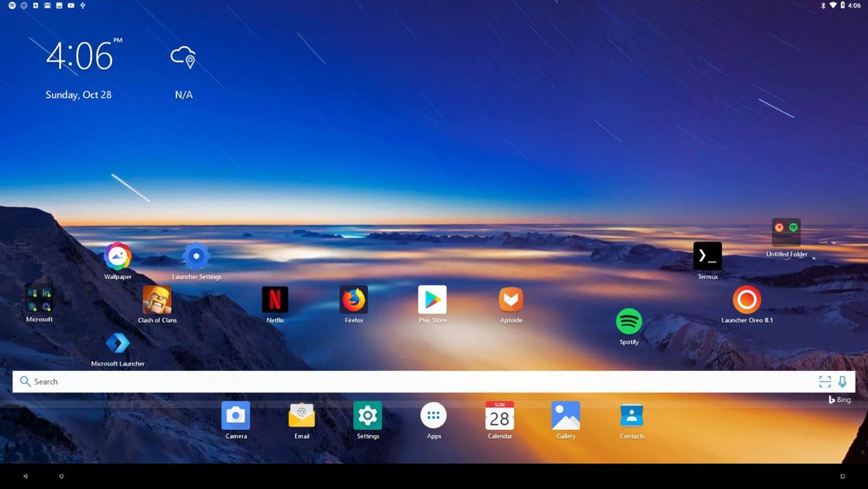This screenshot has width=868, height=489.
Task: Tap the weather N/A widget
Action: point(184,72)
